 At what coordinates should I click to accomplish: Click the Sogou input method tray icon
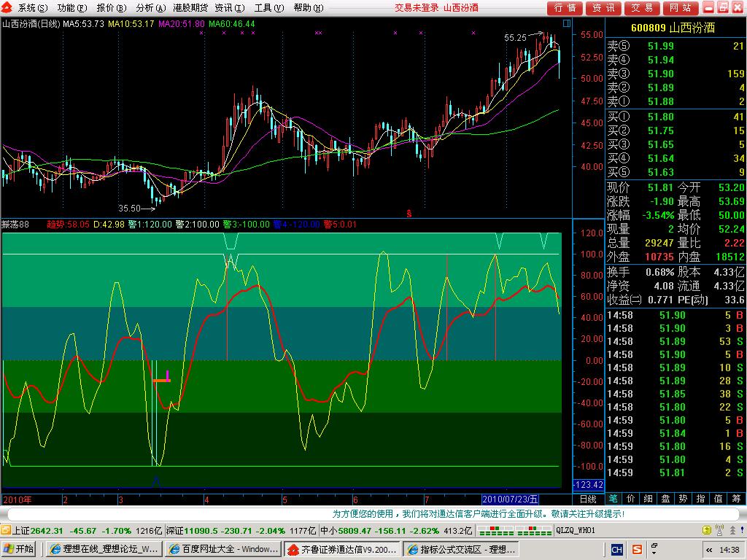click(x=637, y=549)
